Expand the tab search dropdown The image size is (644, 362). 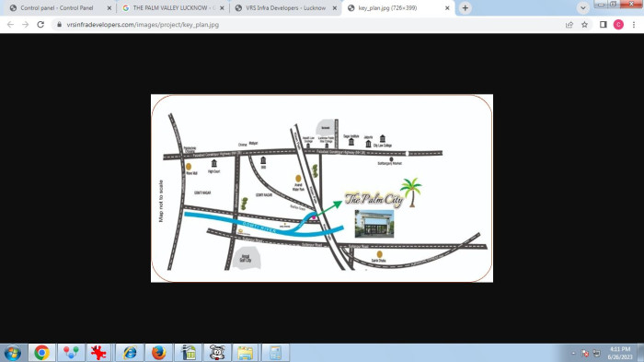point(582,7)
